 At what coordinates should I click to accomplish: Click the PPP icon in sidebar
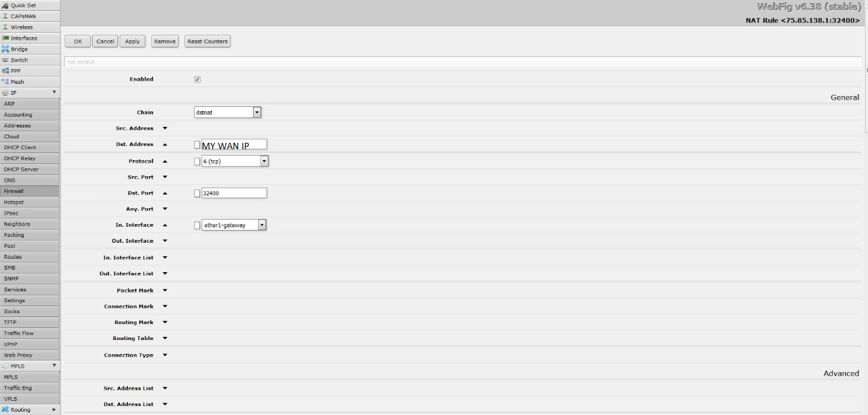pos(5,70)
